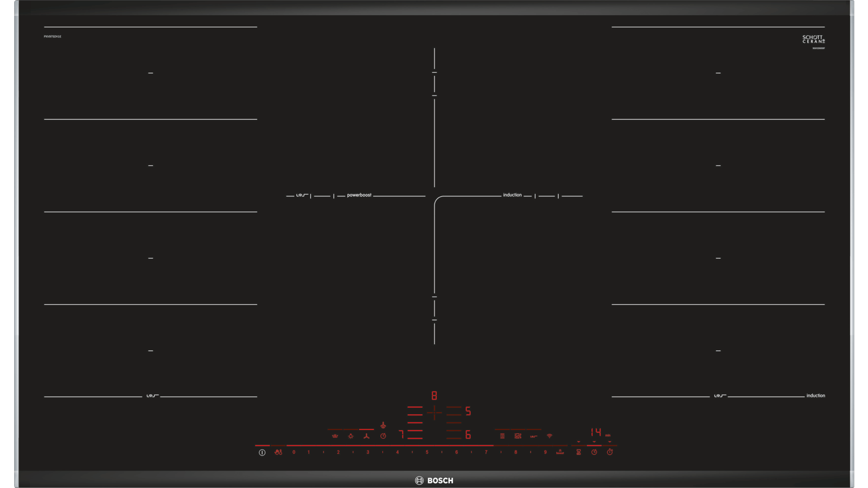This screenshot has width=868, height=488.
Task: Click the pan symbol on lower right zone line
Action: 720,396
